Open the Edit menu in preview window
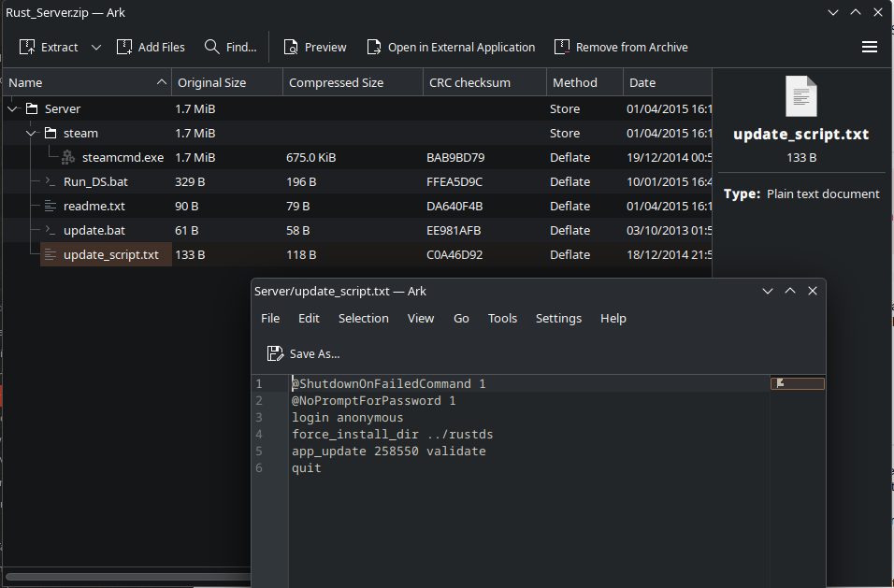 pos(309,319)
